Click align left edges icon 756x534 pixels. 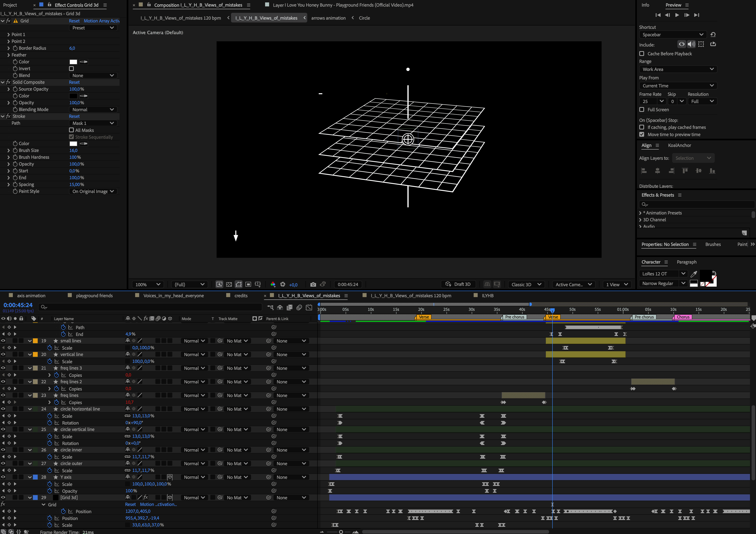tap(644, 171)
